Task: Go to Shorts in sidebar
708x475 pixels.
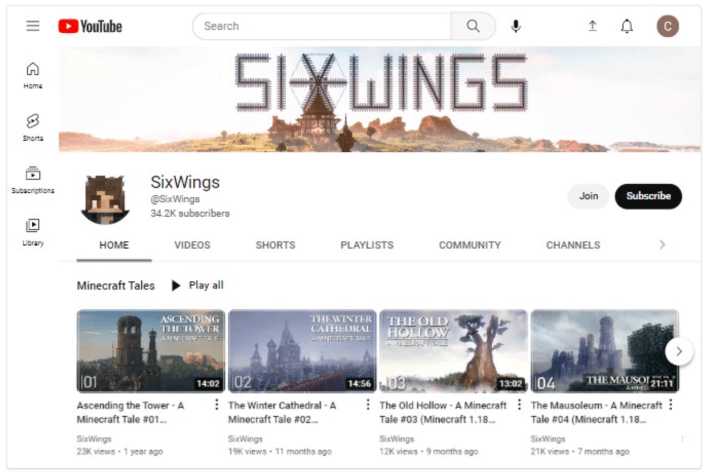Action: coord(33,127)
